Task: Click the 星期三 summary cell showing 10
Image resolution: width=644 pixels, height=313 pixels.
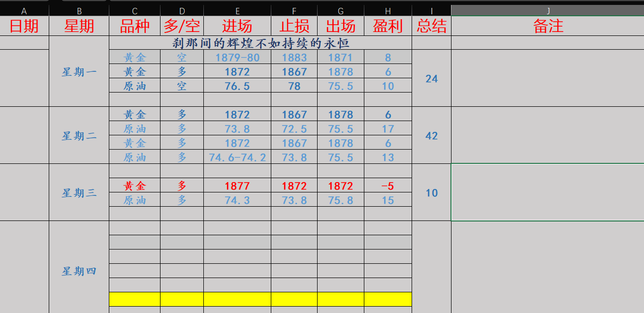Action: click(431, 192)
